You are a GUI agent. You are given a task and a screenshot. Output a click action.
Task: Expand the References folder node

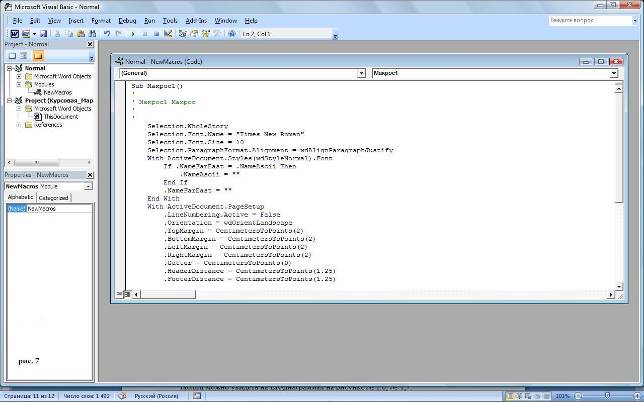coord(19,125)
